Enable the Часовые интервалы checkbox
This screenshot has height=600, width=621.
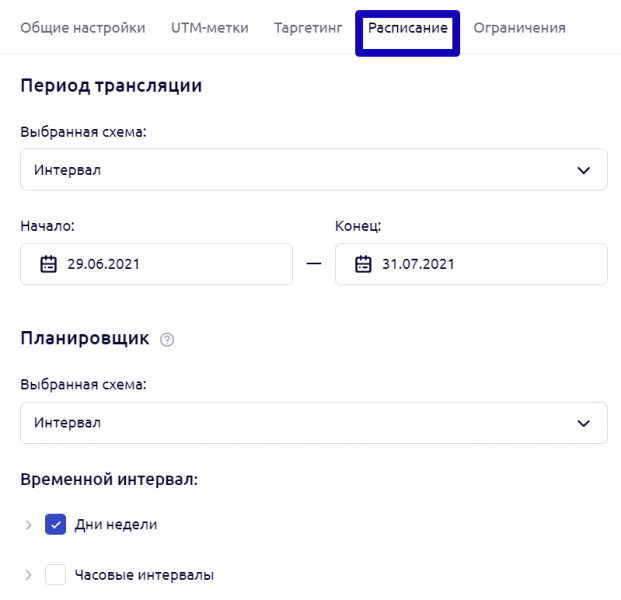[x=55, y=575]
